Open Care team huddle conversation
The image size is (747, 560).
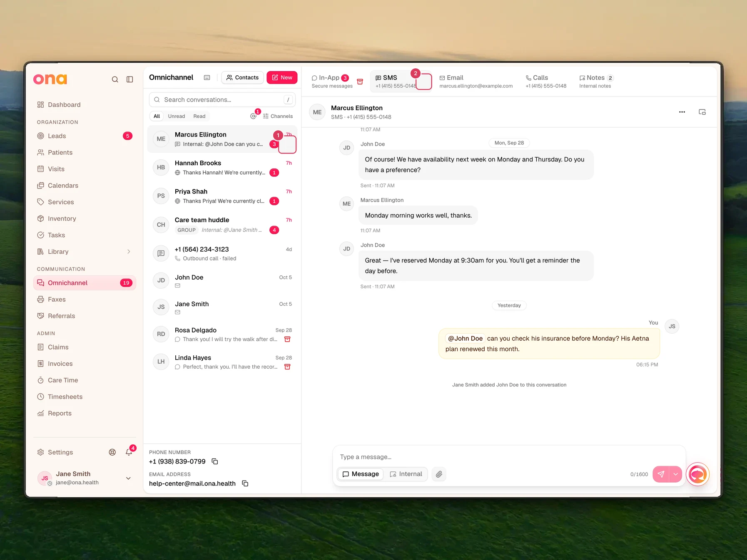222,225
